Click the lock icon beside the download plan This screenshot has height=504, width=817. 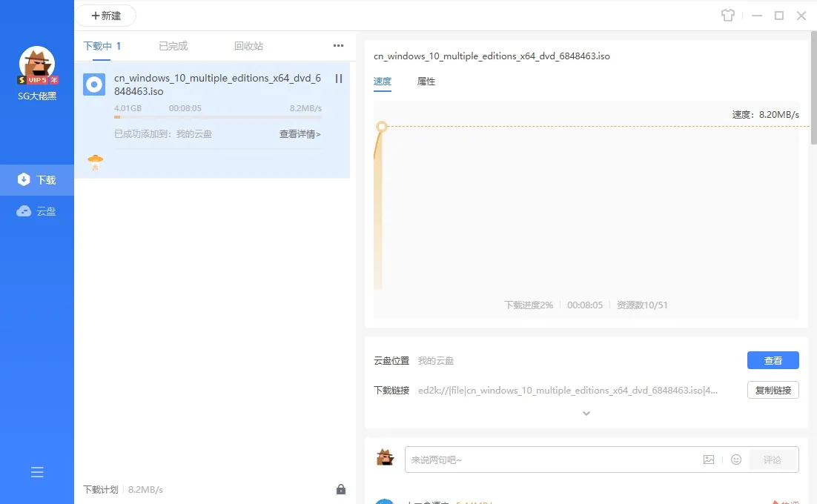[341, 489]
